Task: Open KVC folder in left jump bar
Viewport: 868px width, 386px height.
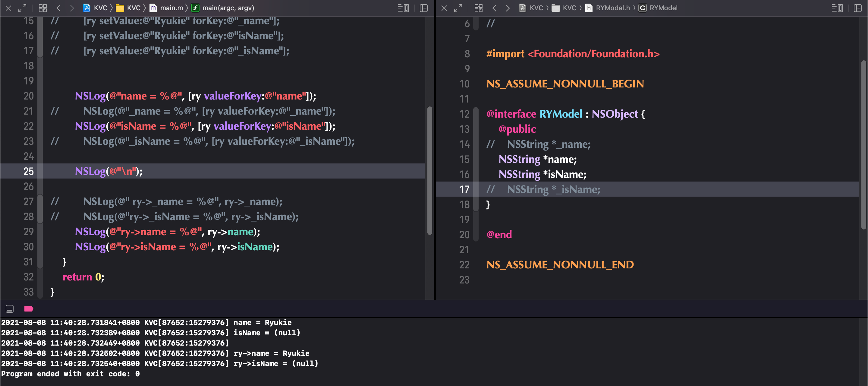Action: click(128, 8)
